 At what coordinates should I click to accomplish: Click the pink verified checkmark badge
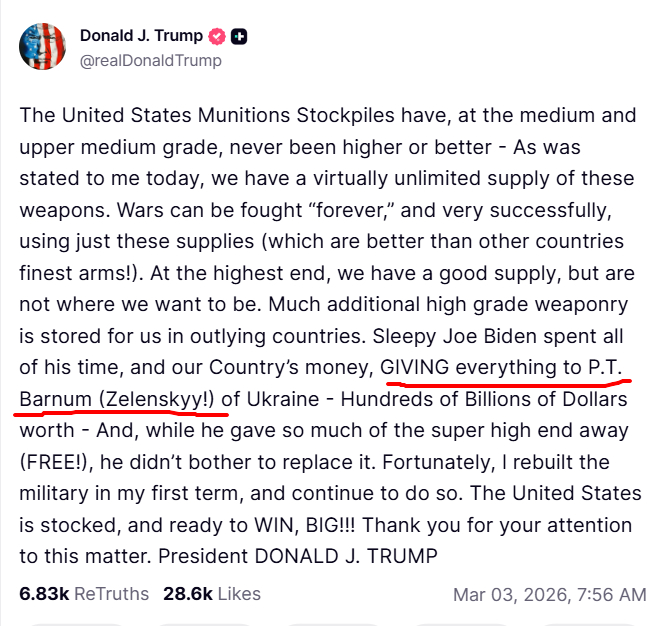pos(215,37)
